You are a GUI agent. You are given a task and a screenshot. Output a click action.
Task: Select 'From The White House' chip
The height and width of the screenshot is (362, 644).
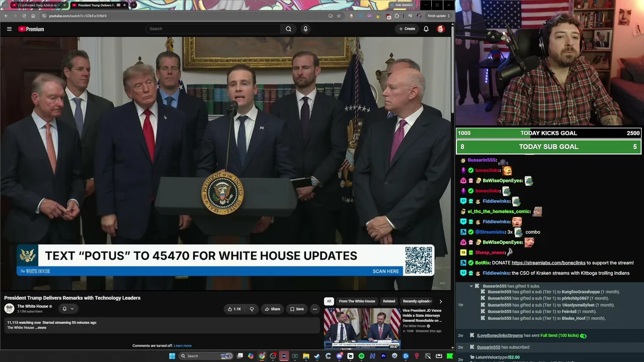pyautogui.click(x=357, y=301)
